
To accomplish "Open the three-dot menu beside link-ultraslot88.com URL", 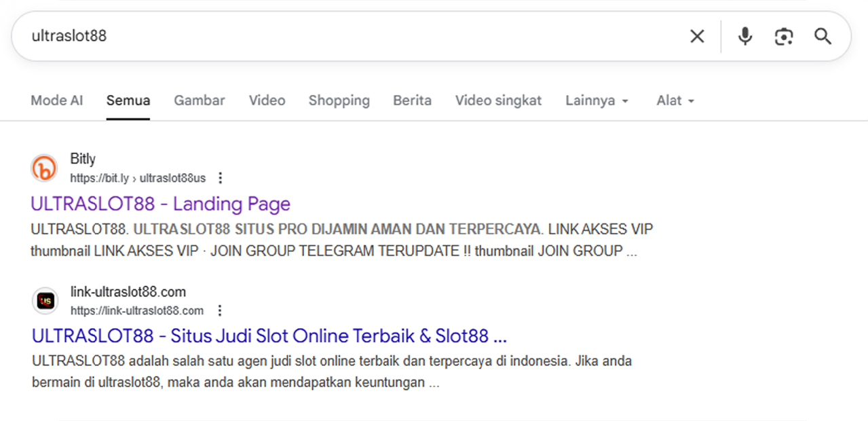I will [219, 310].
